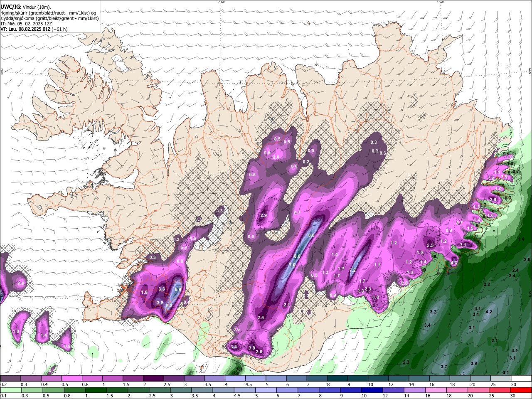
Task: Click the 0.1 label under rain legend
Action: click(x=3, y=396)
